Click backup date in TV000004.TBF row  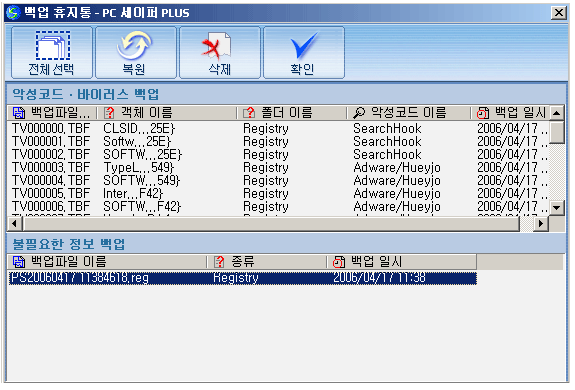point(512,180)
